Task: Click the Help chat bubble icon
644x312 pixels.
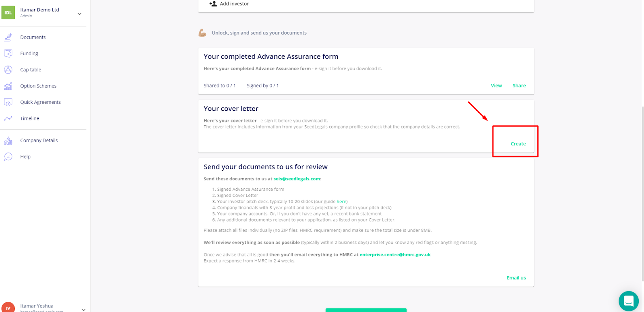Action: [x=8, y=157]
